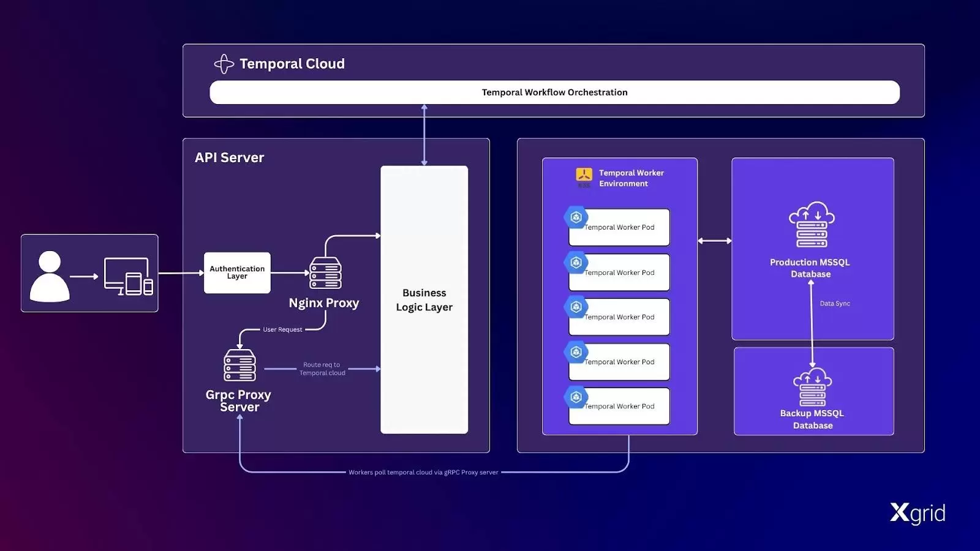Click the monitor and mobile devices icon
This screenshot has width=980, height=551.
[129, 276]
